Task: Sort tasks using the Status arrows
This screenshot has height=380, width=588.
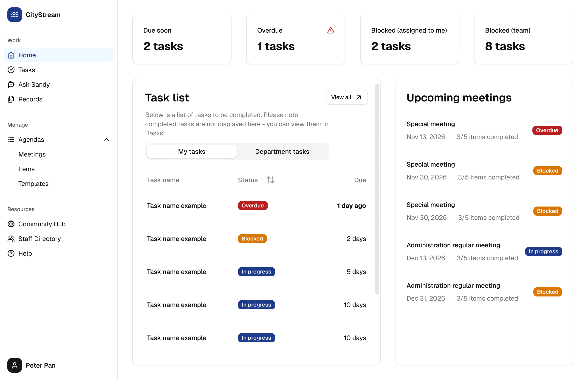Action: click(x=270, y=180)
